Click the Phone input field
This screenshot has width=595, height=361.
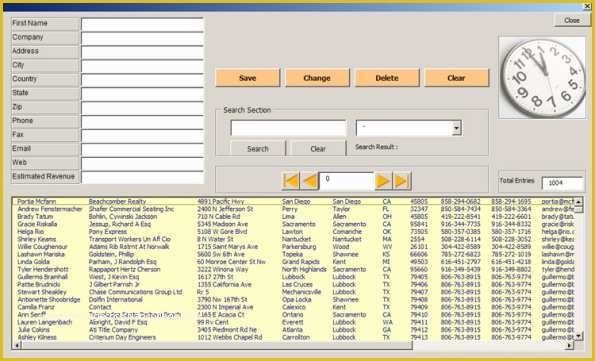142,122
